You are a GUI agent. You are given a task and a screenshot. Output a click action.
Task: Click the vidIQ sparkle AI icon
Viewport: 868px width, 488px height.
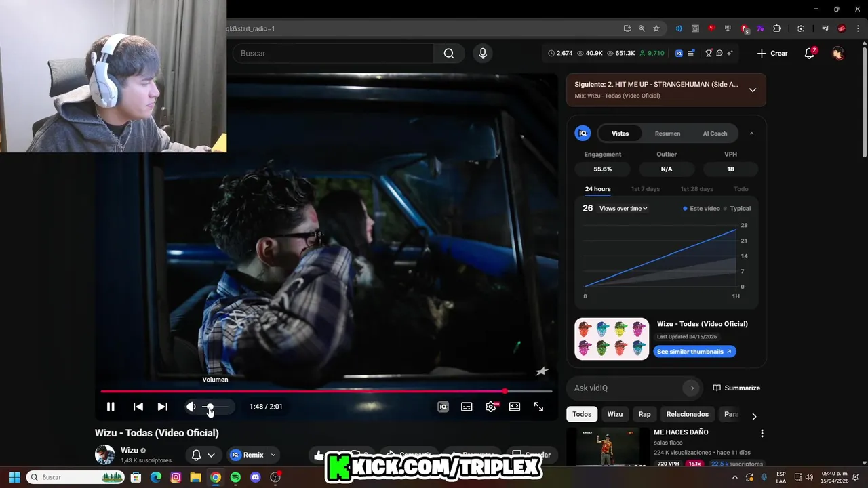730,53
